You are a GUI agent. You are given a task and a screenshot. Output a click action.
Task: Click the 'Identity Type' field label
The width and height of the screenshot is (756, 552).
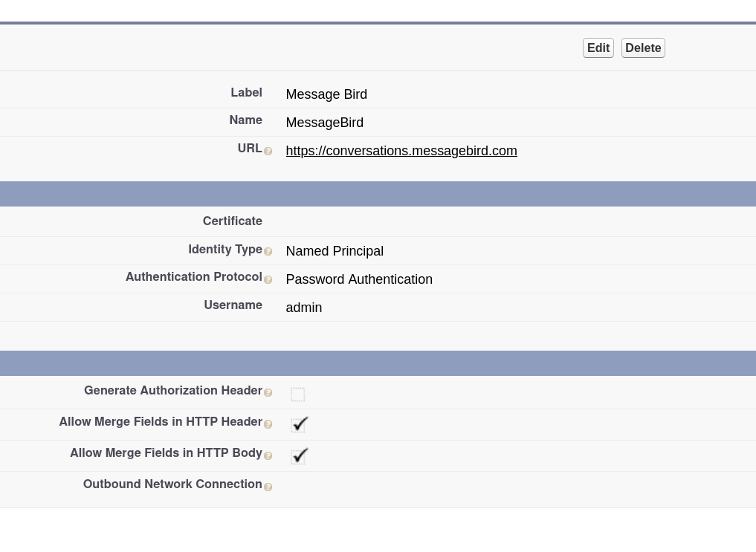point(225,249)
